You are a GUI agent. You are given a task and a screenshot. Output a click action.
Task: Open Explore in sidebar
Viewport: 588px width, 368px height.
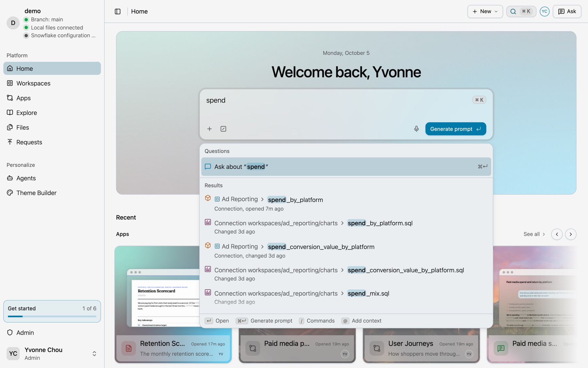[x=52, y=113]
